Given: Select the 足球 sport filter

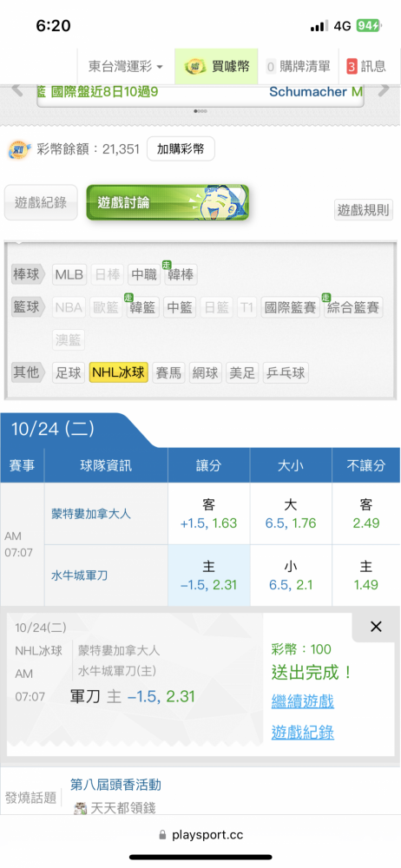Looking at the screenshot, I should 69,373.
